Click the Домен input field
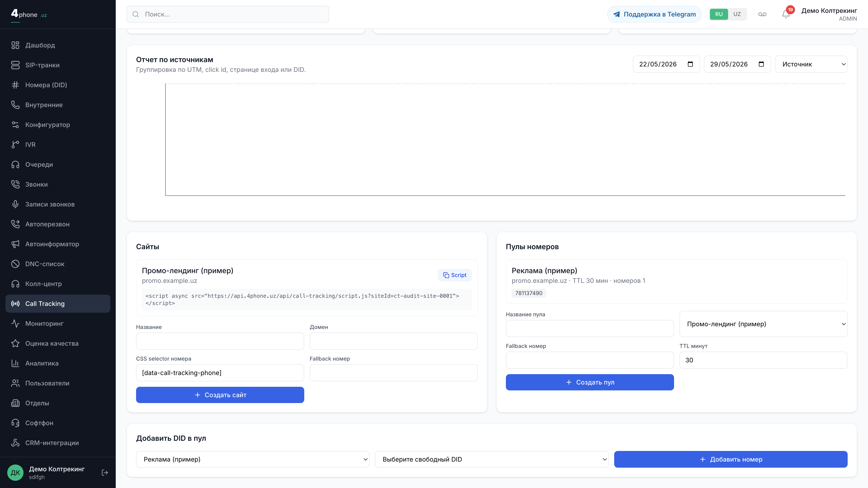The image size is (868, 488). (394, 341)
